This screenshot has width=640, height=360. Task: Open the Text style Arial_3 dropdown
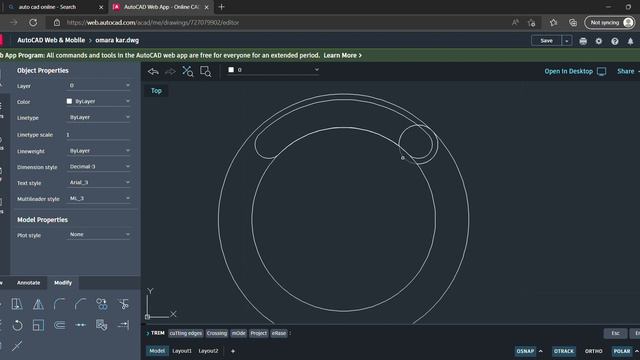pos(98,182)
